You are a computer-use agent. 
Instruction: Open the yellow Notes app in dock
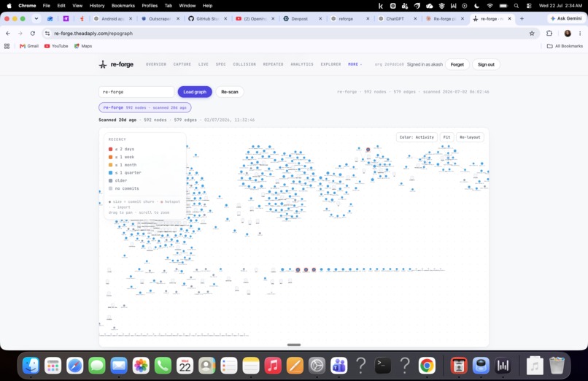coord(251,365)
